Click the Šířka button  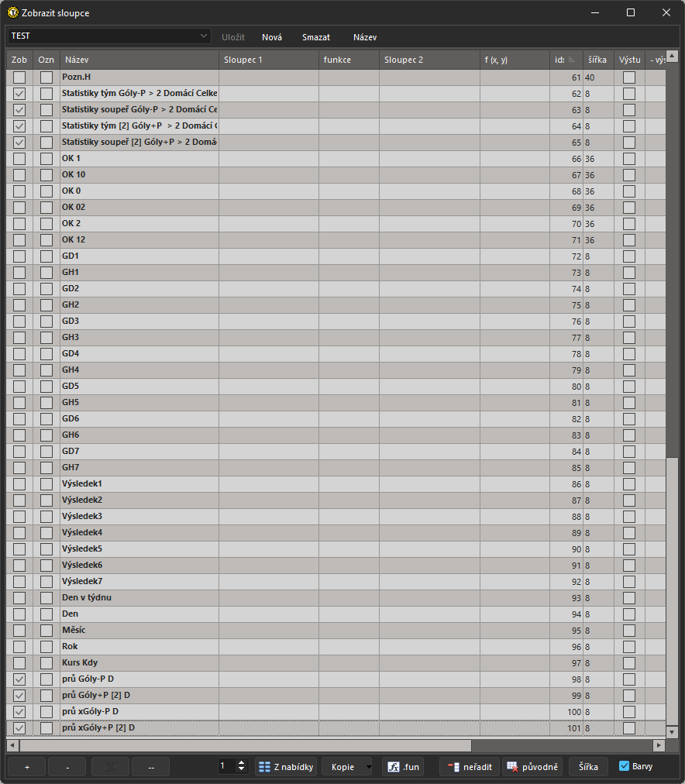pos(588,766)
